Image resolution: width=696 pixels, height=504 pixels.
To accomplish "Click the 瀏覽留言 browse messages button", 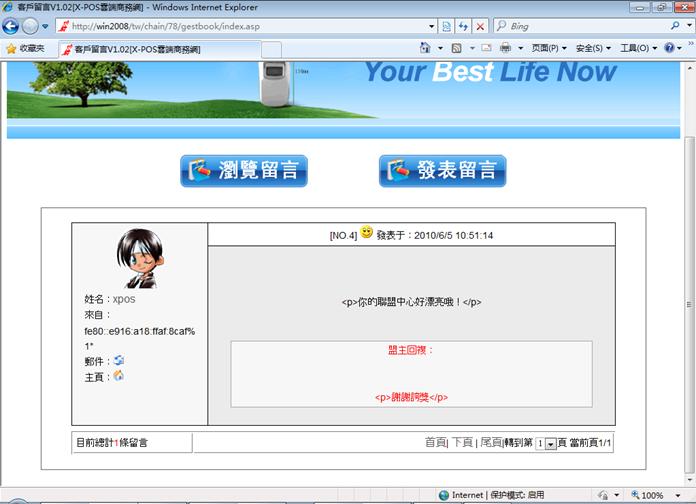I will [244, 171].
